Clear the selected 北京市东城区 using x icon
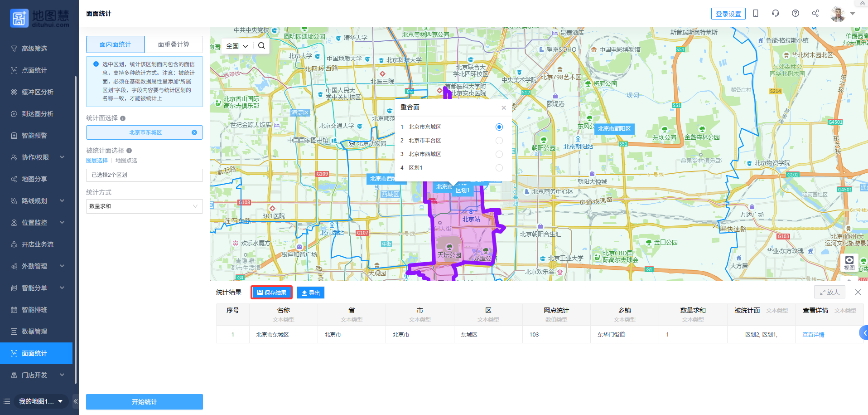Screen dimensions: 868x415 (194, 132)
